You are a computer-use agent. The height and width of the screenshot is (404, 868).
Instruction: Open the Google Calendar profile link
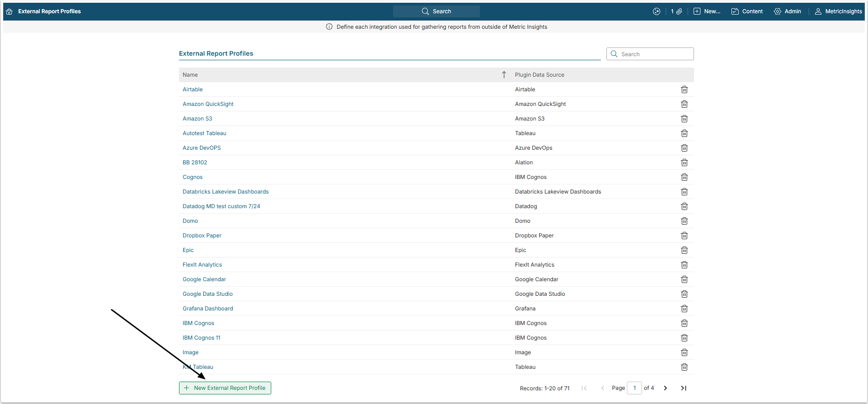coord(204,279)
